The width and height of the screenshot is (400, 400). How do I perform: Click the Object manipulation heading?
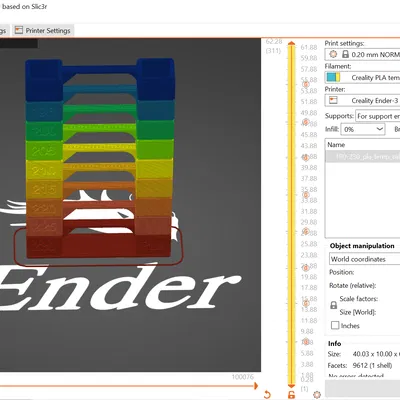click(x=362, y=246)
